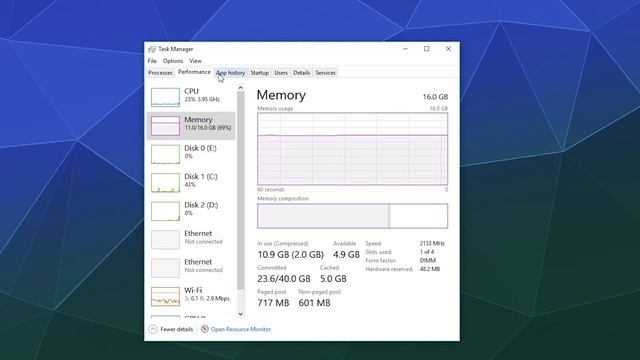The image size is (640, 360).
Task: Click the large Memory heading
Action: click(281, 95)
